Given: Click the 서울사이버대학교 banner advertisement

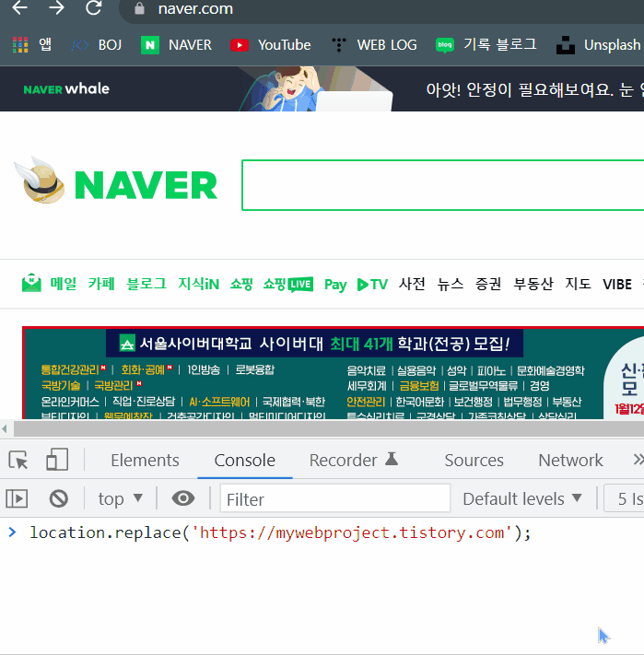Looking at the screenshot, I should coord(333,372).
